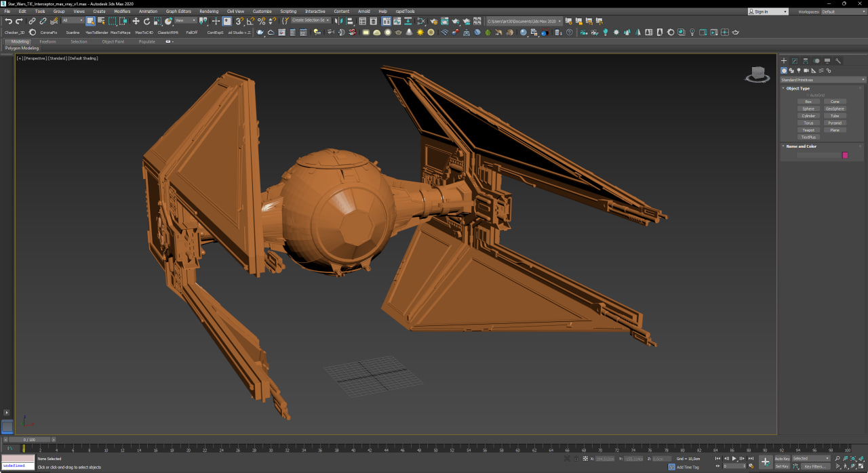Click the Key Filters button

[x=815, y=466]
